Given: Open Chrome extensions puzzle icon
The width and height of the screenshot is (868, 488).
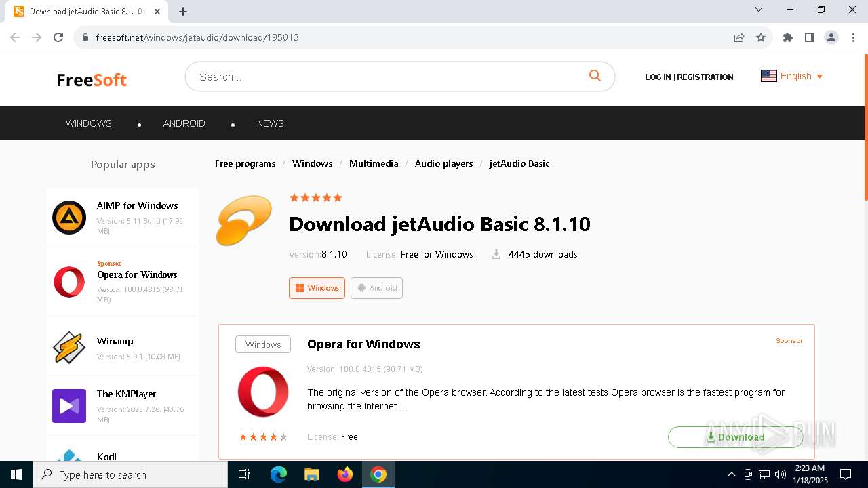Looking at the screenshot, I should tap(788, 37).
